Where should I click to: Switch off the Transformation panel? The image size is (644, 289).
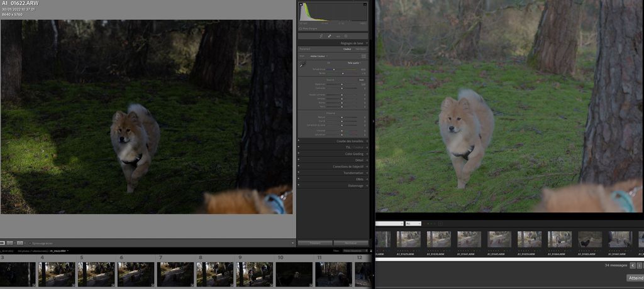pyautogui.click(x=299, y=172)
